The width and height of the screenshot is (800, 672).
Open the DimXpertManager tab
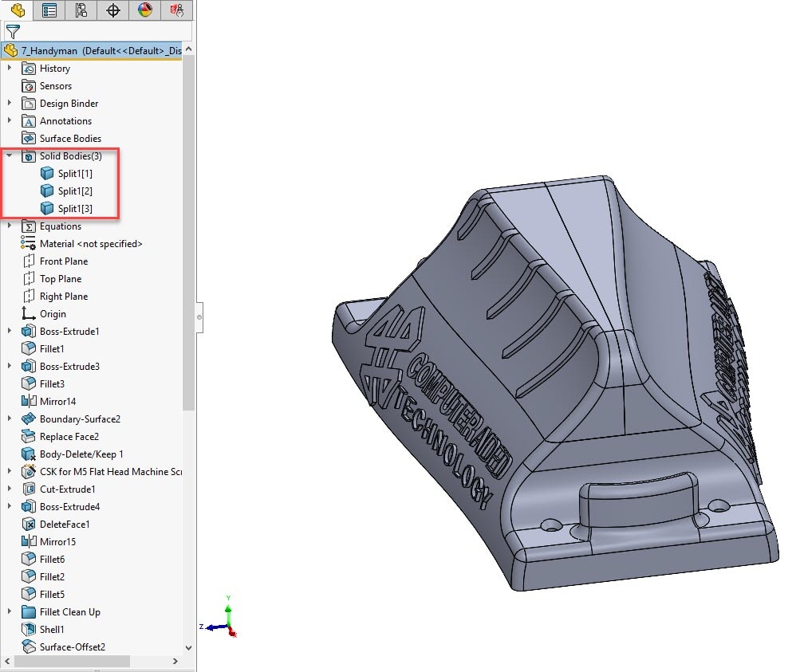pyautogui.click(x=112, y=10)
